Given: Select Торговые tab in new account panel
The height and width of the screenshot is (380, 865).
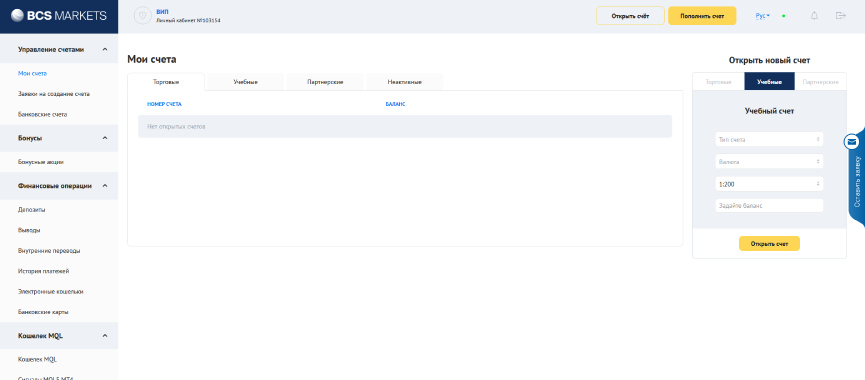Looking at the screenshot, I should coord(718,82).
